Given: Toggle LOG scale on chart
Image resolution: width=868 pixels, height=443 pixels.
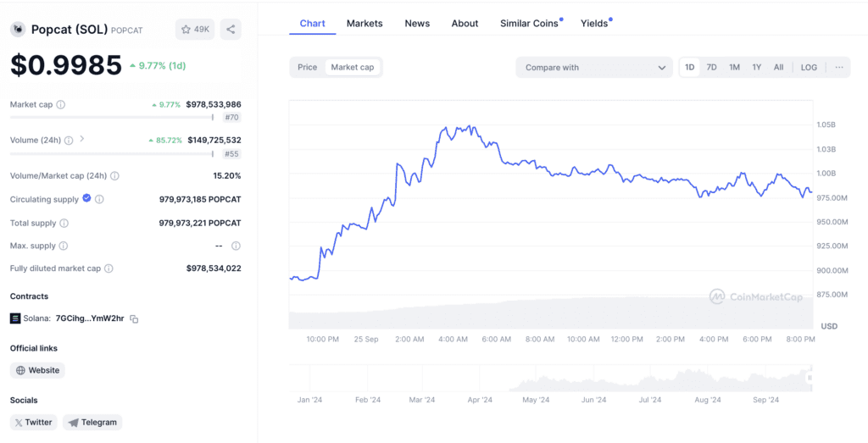Looking at the screenshot, I should pyautogui.click(x=809, y=68).
